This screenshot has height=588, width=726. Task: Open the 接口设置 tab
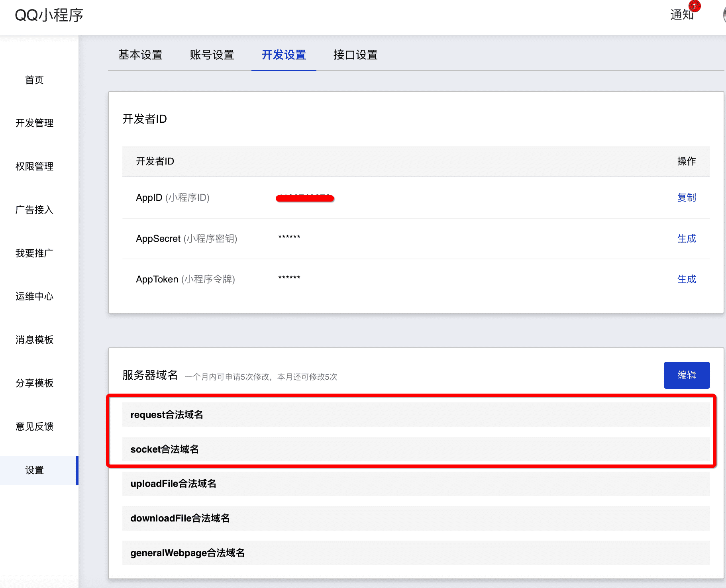[x=355, y=55]
